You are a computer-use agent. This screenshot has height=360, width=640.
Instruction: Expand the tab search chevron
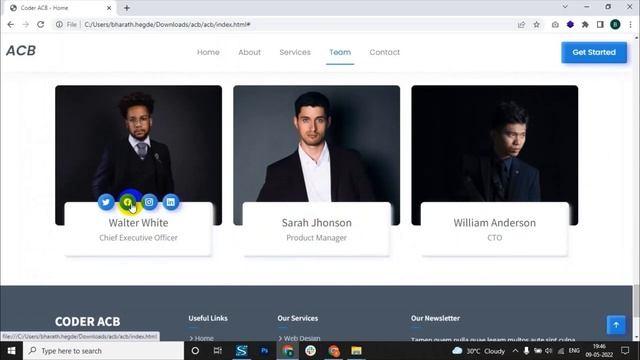(x=565, y=7)
